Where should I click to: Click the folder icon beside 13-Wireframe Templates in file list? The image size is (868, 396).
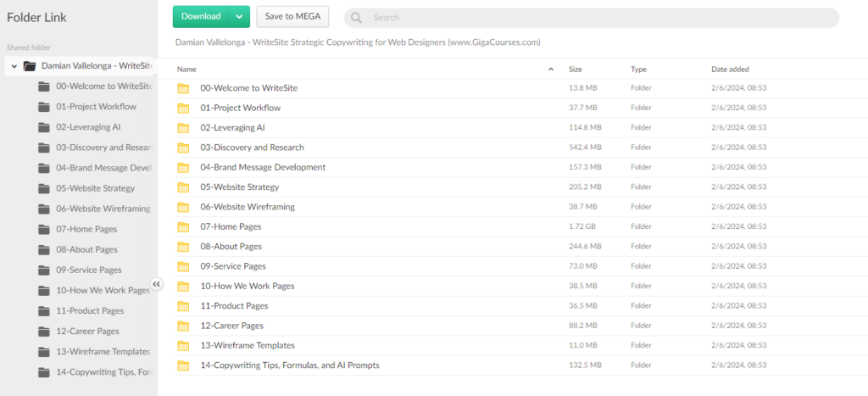pos(183,346)
